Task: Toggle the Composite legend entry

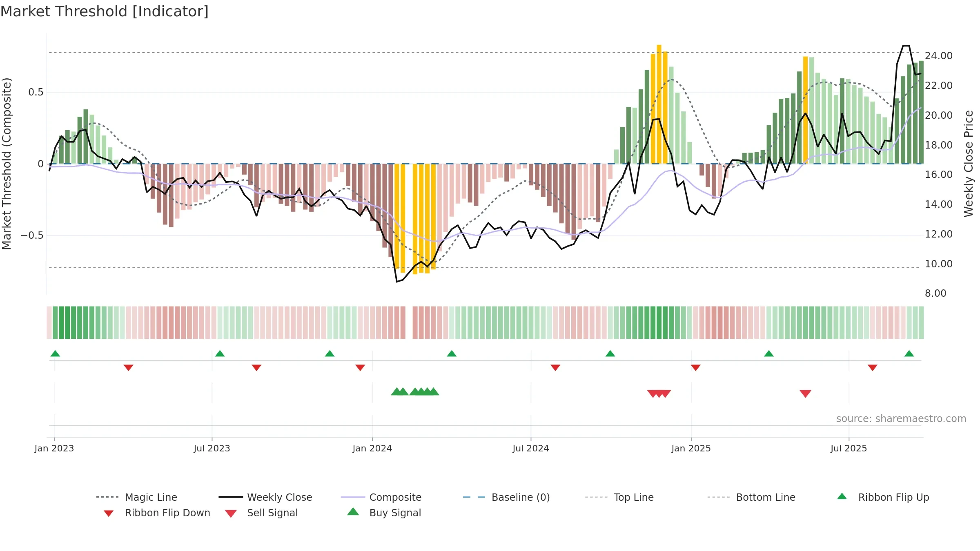Action: click(x=381, y=497)
